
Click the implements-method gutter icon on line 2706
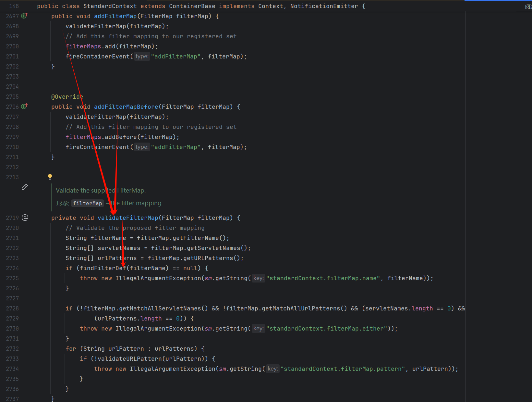pyautogui.click(x=24, y=107)
